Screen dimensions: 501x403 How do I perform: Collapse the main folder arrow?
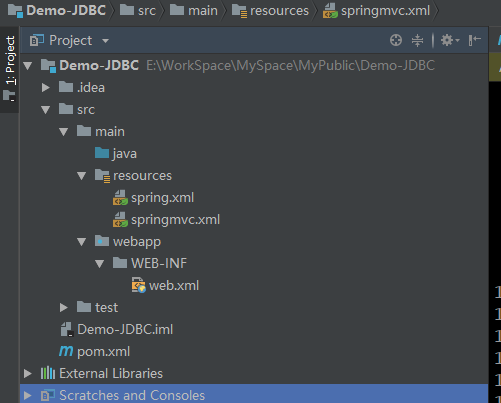pos(64,132)
